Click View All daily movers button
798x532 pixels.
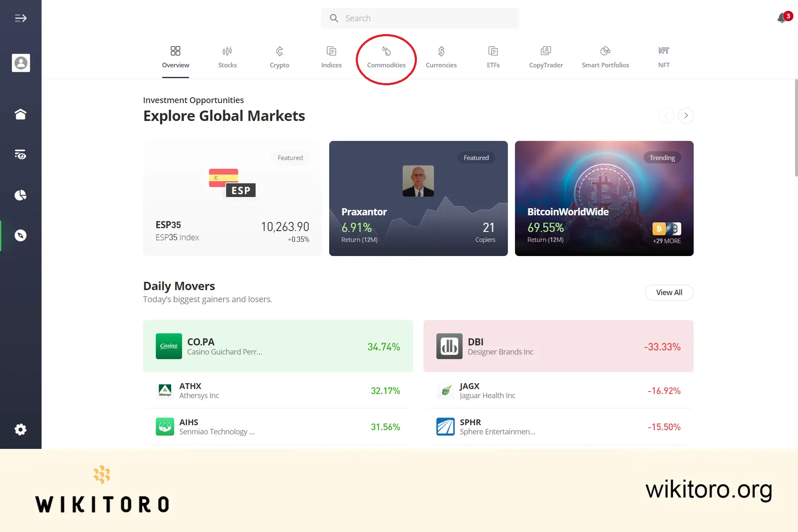click(669, 292)
